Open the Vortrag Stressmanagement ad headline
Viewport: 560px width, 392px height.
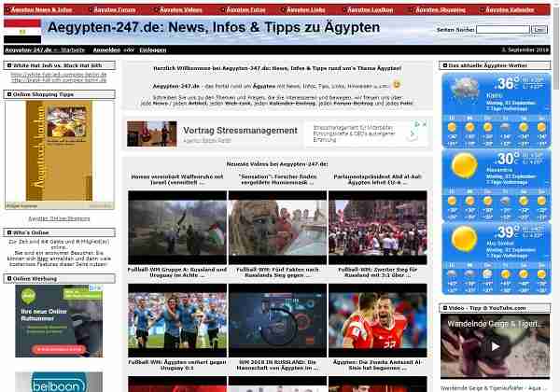pos(240,131)
